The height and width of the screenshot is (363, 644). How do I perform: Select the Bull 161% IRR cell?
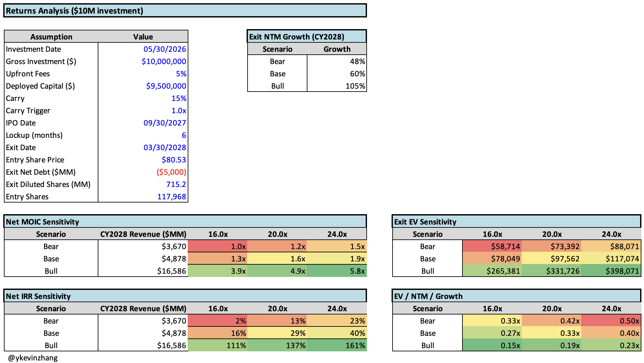point(337,346)
